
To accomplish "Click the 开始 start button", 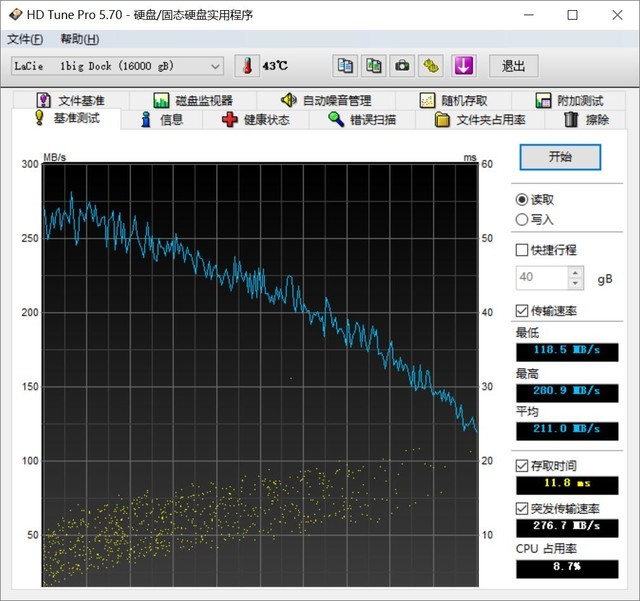I will (x=560, y=157).
